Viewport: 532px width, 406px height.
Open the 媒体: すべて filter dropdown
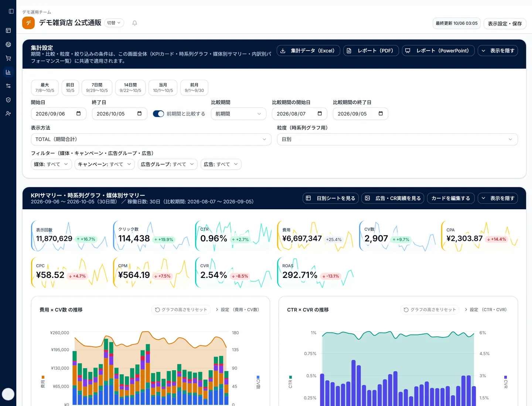(51, 164)
